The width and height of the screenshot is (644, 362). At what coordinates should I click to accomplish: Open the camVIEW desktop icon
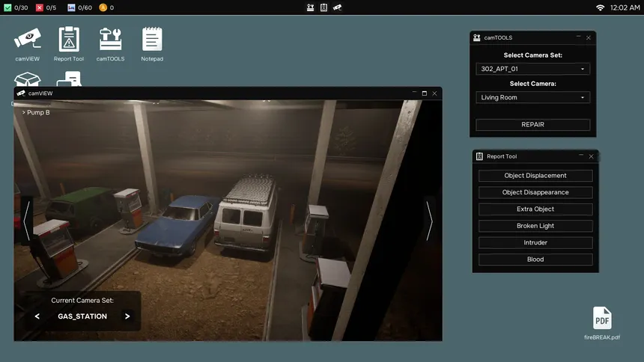tap(28, 44)
